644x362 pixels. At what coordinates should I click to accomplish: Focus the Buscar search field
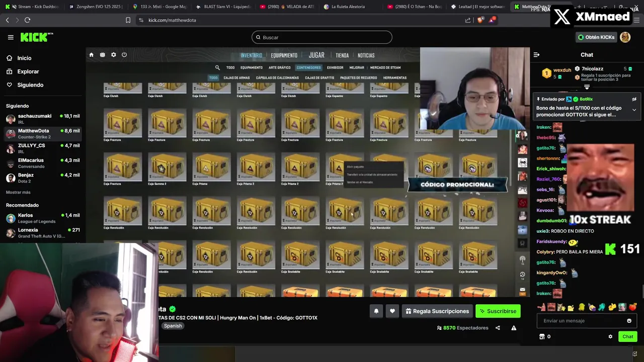click(x=322, y=37)
